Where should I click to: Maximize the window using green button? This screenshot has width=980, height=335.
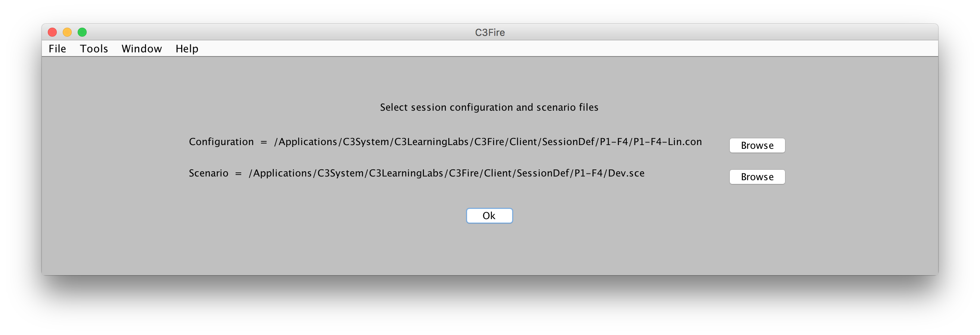click(x=82, y=33)
